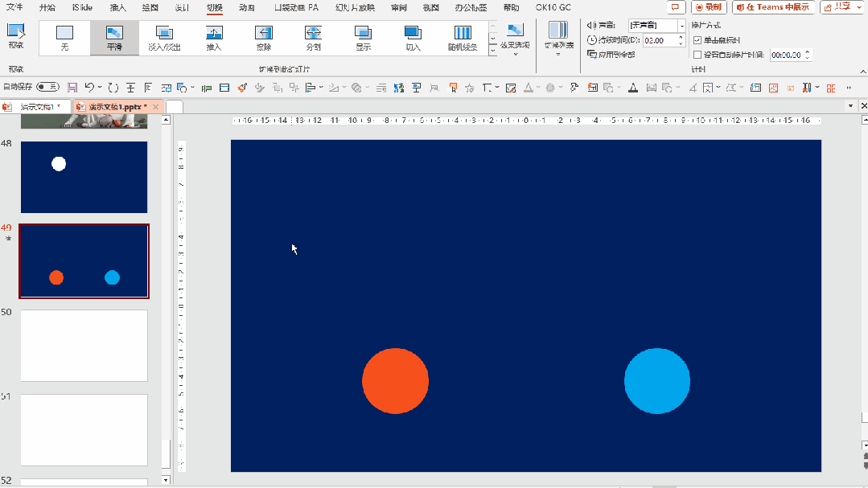868x488 pixels.
Task: Click the selection pane cursor icon
Action: coord(453,88)
